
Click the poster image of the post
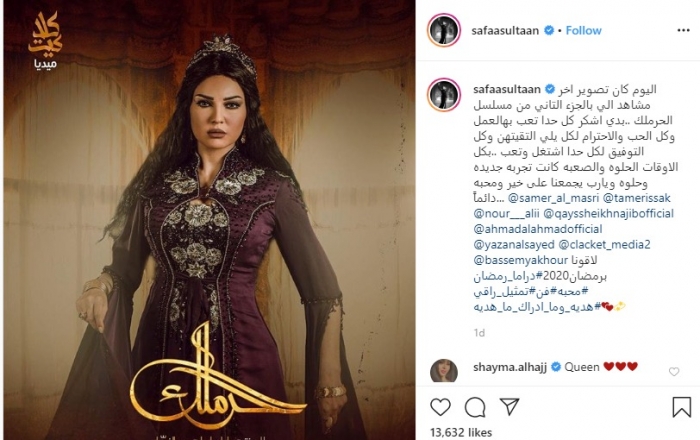[209, 220]
